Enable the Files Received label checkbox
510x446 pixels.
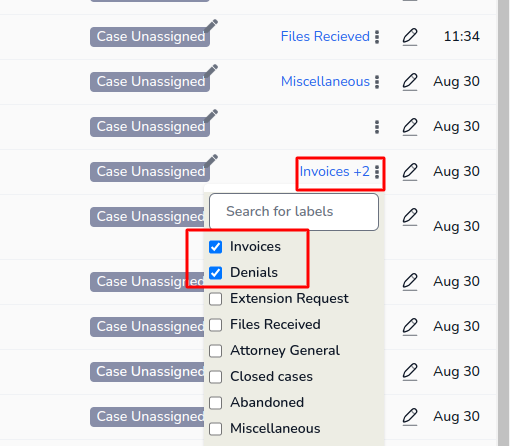[216, 325]
